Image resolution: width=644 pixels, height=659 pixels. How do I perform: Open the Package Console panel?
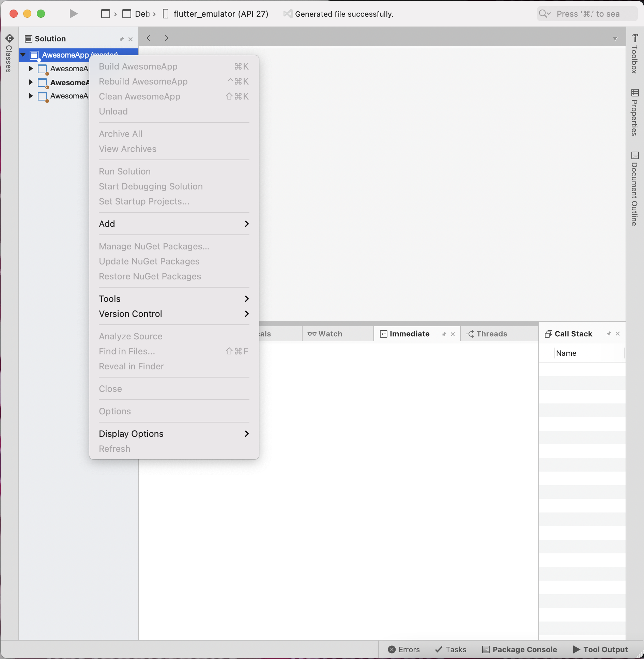(x=519, y=649)
